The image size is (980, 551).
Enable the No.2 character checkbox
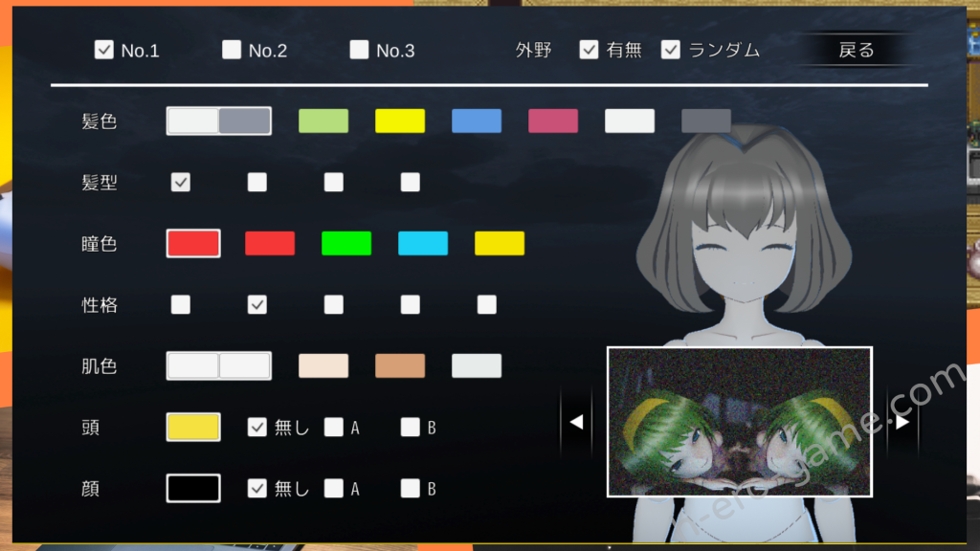point(231,49)
